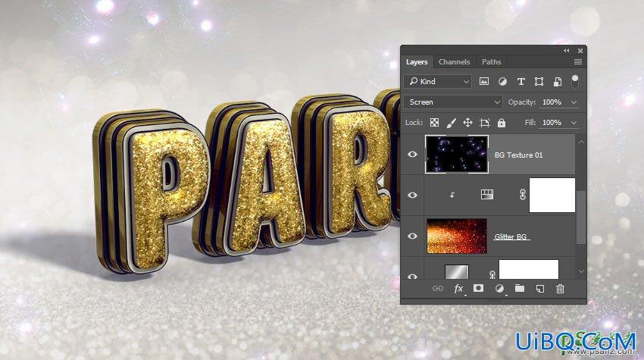
Task: Click the layers list scrollbar thumb
Action: pyautogui.click(x=581, y=217)
